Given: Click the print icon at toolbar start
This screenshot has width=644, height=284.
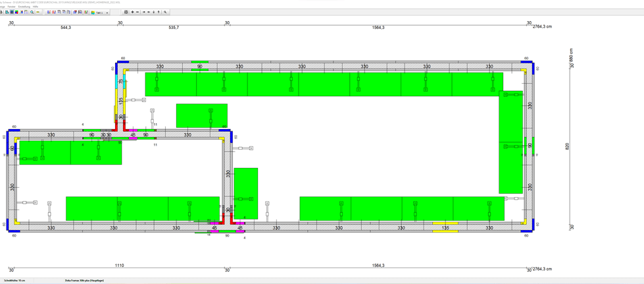Looking at the screenshot, I should (2, 12).
